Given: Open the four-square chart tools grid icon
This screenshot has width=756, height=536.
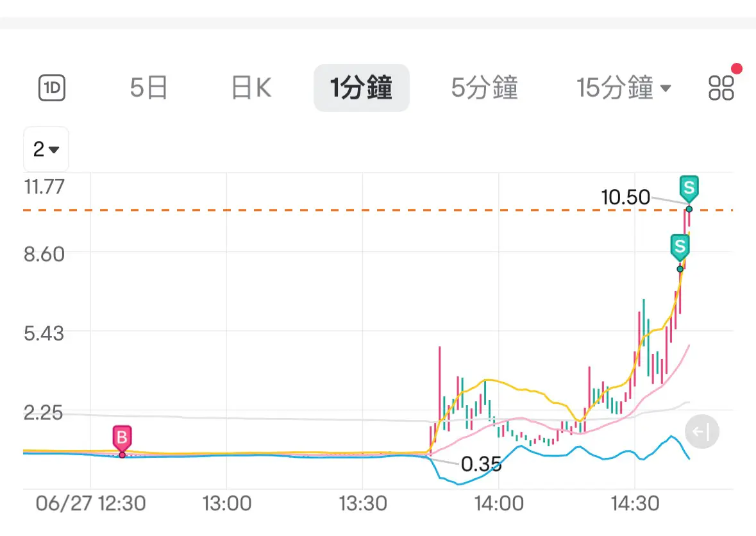Looking at the screenshot, I should point(721,88).
